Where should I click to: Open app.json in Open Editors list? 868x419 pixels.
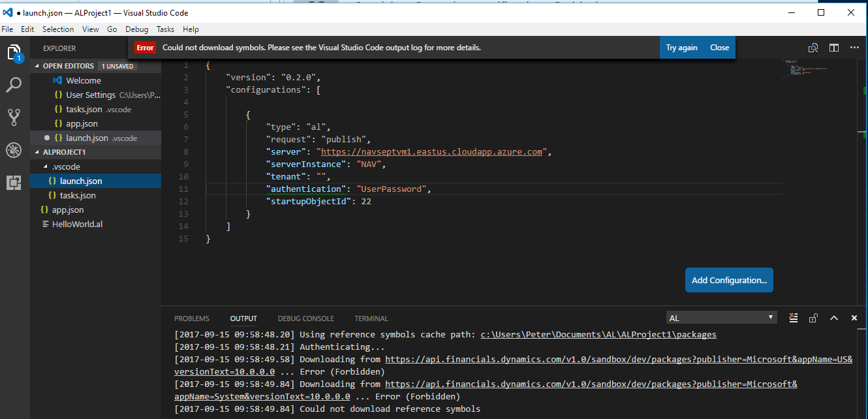(x=95, y=123)
